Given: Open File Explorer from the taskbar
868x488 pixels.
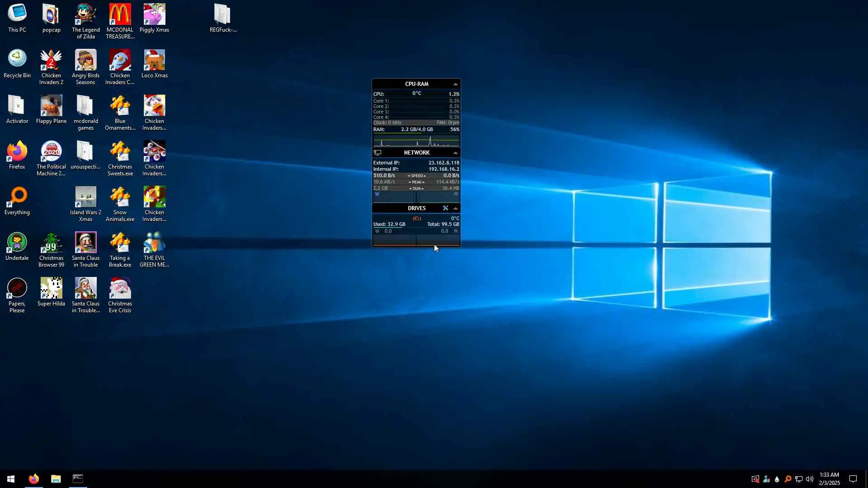Looking at the screenshot, I should pos(56,479).
